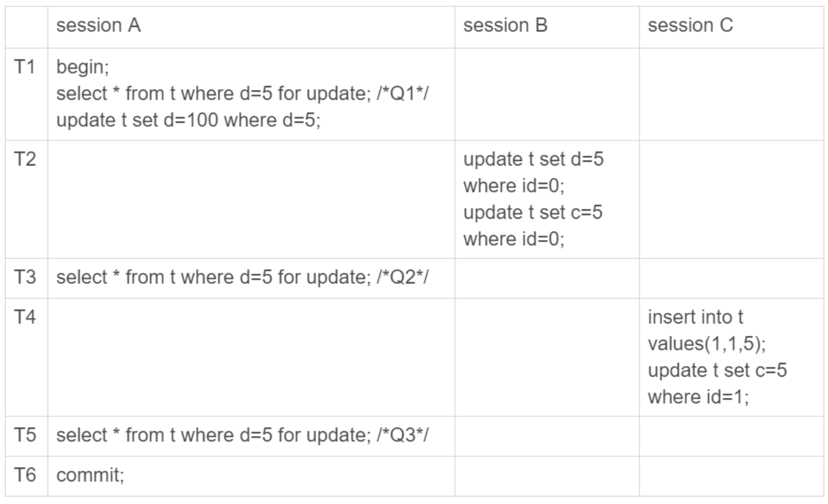Viewport: 828px width, 504px height.
Task: Select the T5 row label
Action: pyautogui.click(x=24, y=436)
